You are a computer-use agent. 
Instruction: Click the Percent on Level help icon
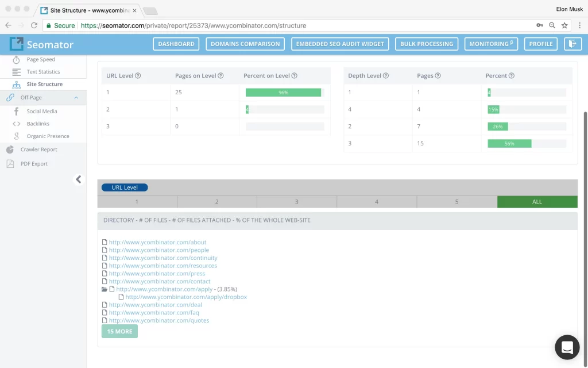click(x=295, y=75)
